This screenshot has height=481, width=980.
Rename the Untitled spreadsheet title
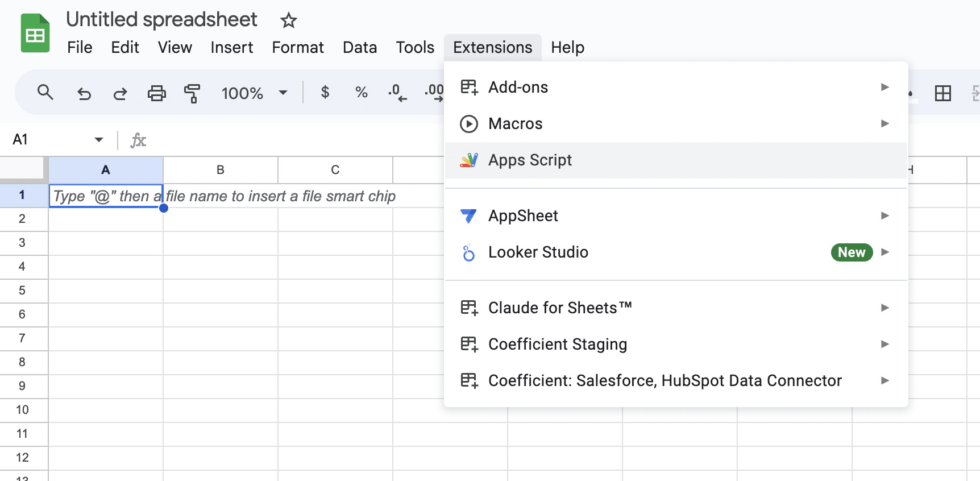162,20
